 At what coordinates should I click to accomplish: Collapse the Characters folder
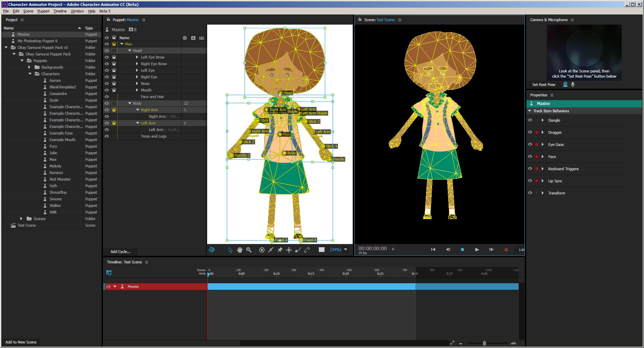click(30, 74)
